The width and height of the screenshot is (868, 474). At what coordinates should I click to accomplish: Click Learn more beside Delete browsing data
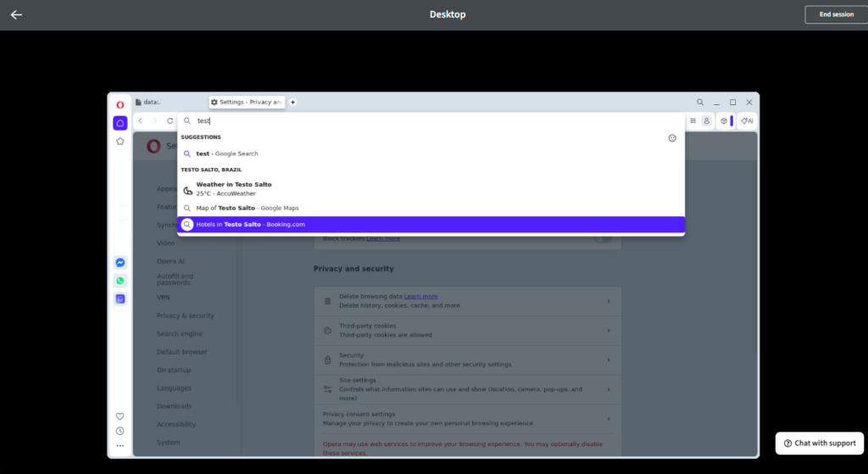421,297
